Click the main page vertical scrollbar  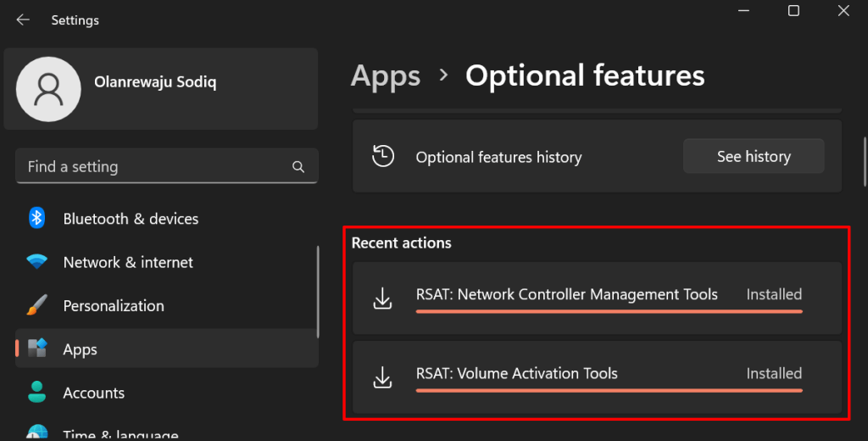(864, 161)
